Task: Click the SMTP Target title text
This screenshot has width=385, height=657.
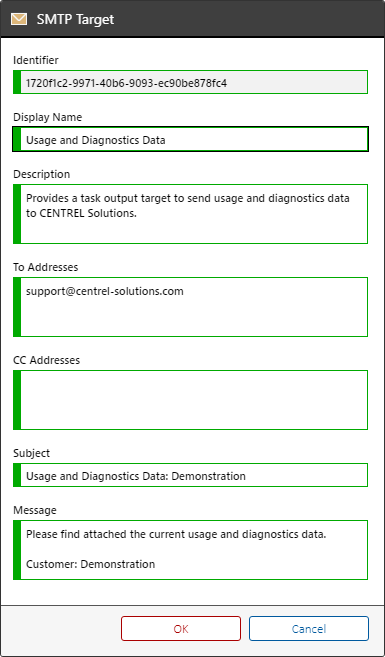Action: (75, 20)
